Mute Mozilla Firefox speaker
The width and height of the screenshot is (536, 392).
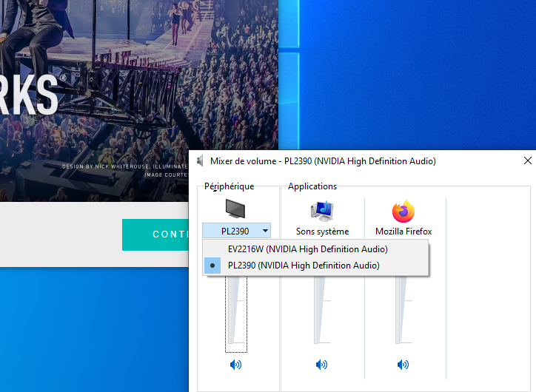pyautogui.click(x=403, y=365)
